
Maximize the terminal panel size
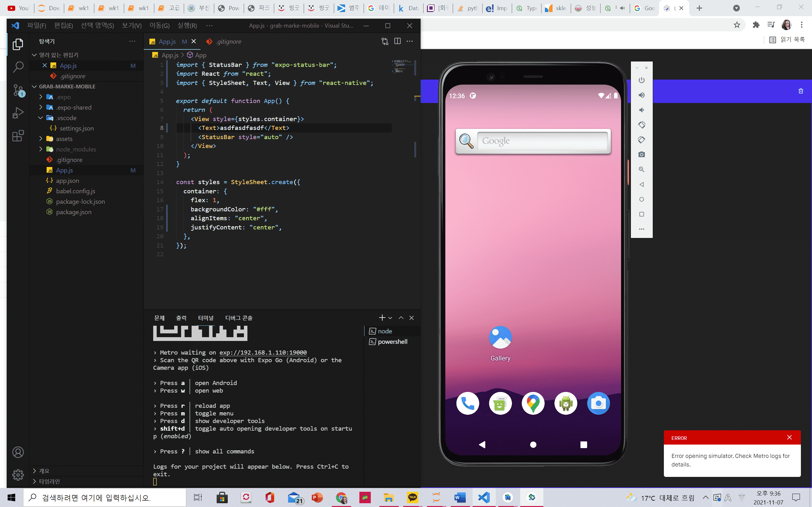(x=401, y=318)
